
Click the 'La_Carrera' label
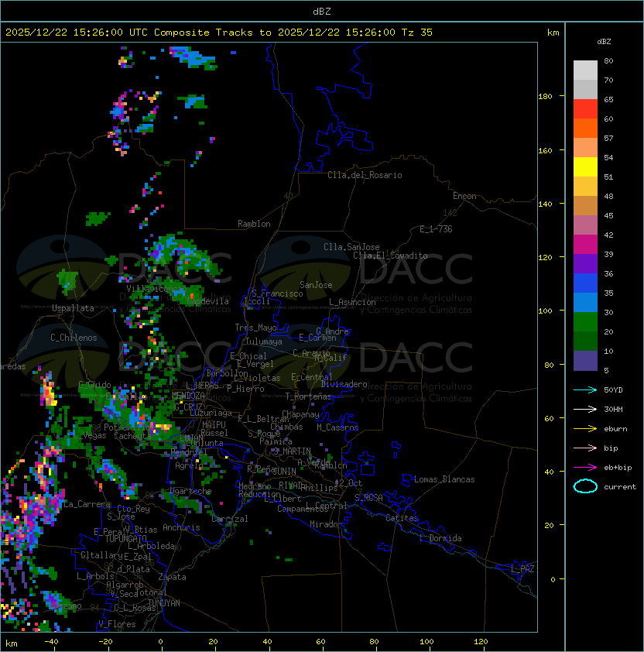tap(87, 504)
